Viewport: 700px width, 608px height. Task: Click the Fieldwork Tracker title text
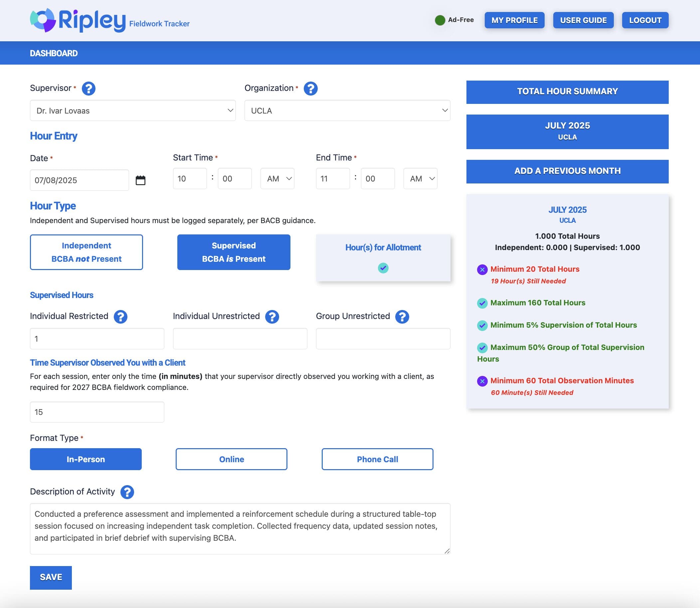tap(159, 24)
